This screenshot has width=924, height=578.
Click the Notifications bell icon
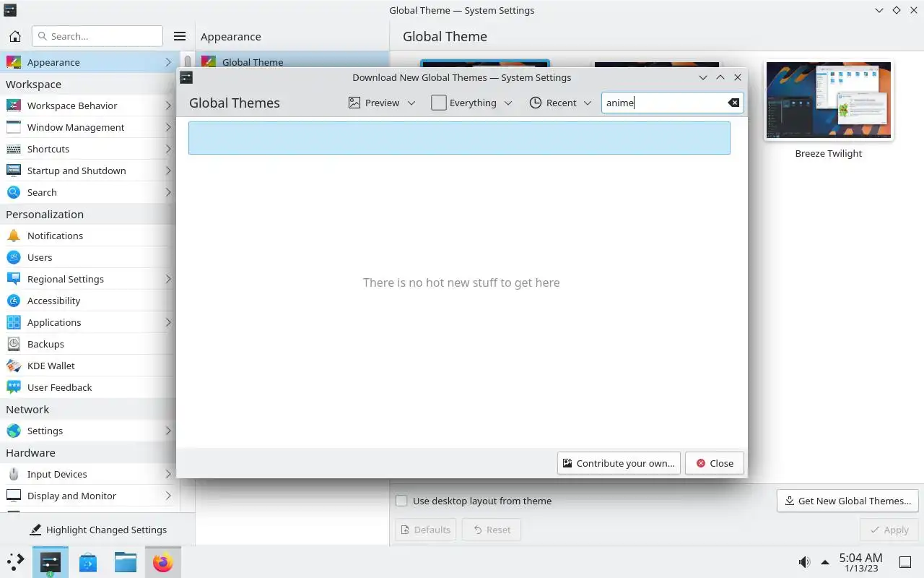[13, 236]
